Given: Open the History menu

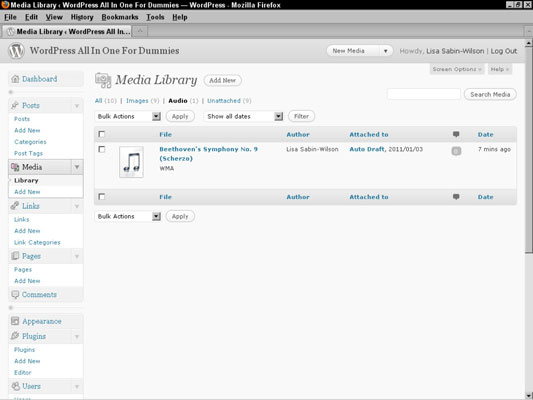Looking at the screenshot, I should [82, 17].
